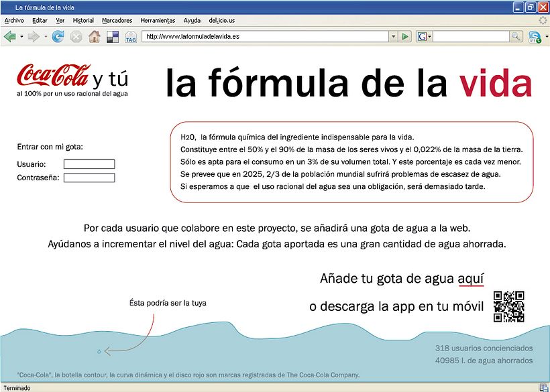Image resolution: width=550 pixels, height=392 pixels.
Task: Open the Editar menu
Action: point(40,20)
